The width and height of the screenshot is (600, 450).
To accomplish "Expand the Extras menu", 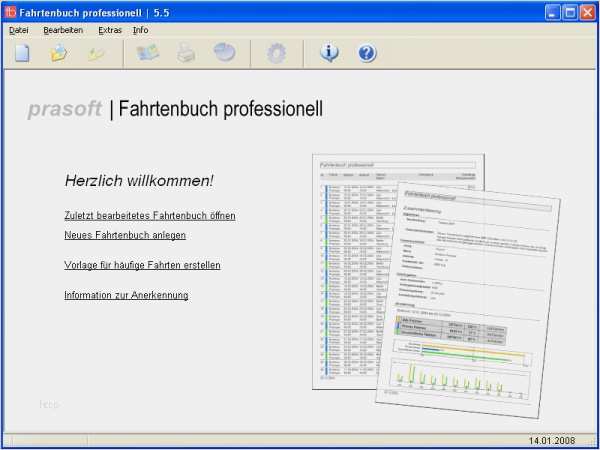I will [x=110, y=30].
